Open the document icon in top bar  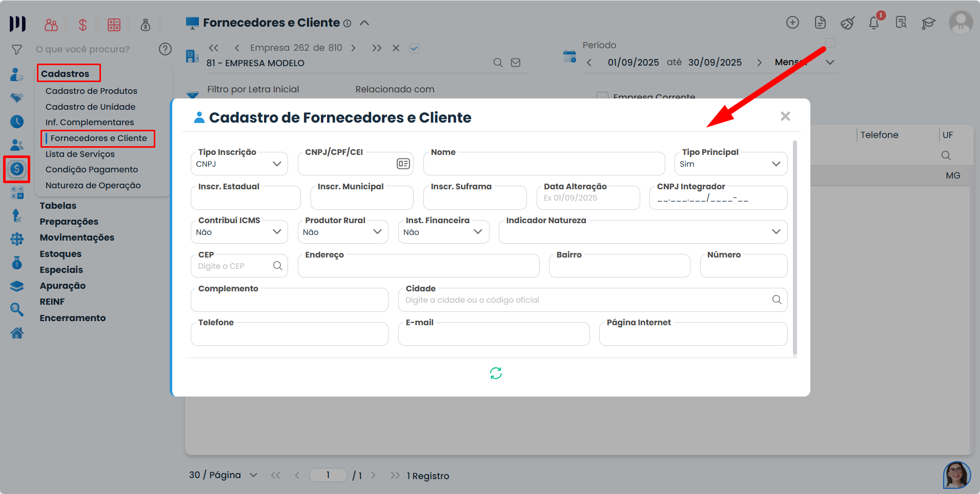click(x=820, y=23)
